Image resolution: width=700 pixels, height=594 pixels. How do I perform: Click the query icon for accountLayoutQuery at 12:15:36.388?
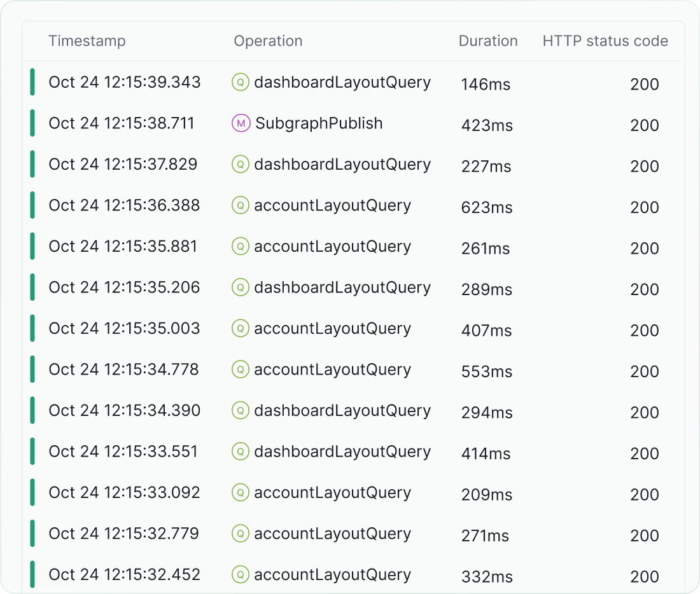coord(240,205)
